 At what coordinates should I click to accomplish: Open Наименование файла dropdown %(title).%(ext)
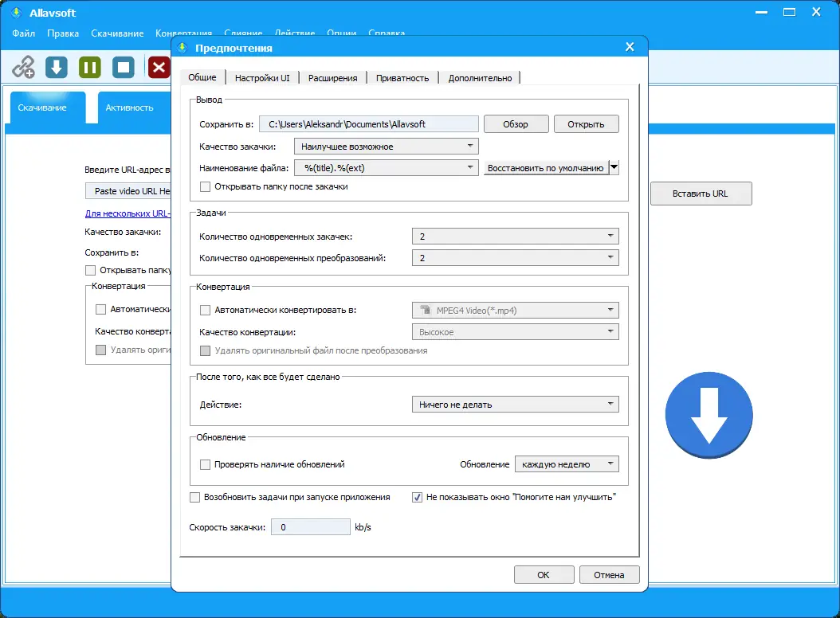pos(387,167)
